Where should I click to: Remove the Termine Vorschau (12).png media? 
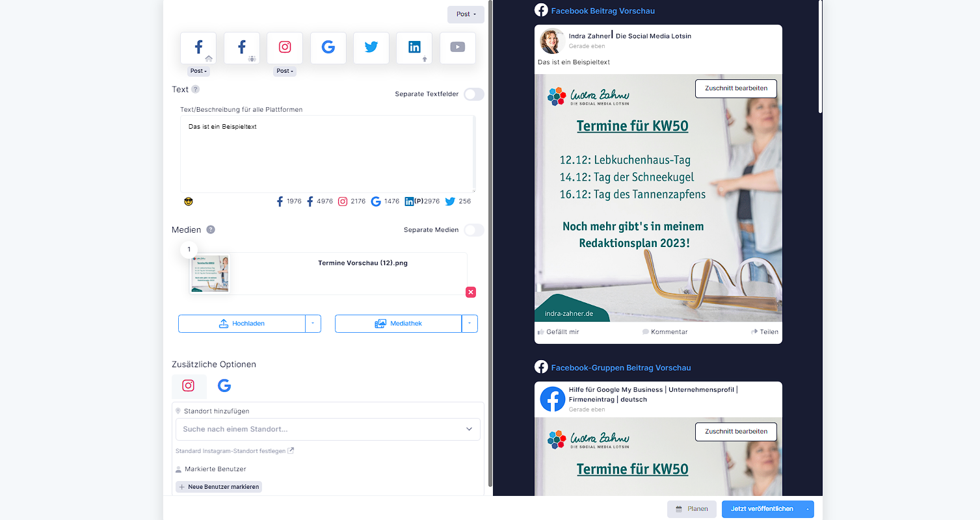471,292
